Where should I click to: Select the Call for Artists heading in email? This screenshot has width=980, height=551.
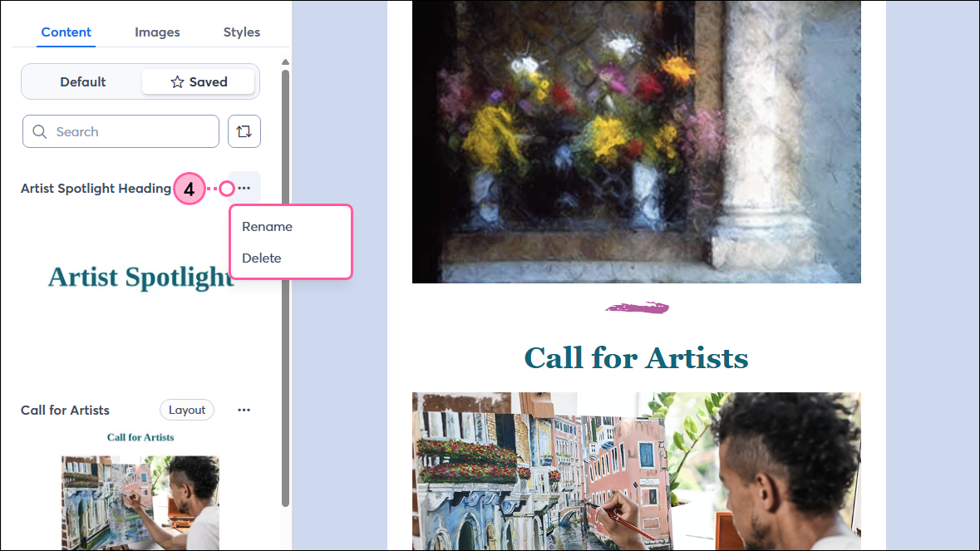[636, 358]
